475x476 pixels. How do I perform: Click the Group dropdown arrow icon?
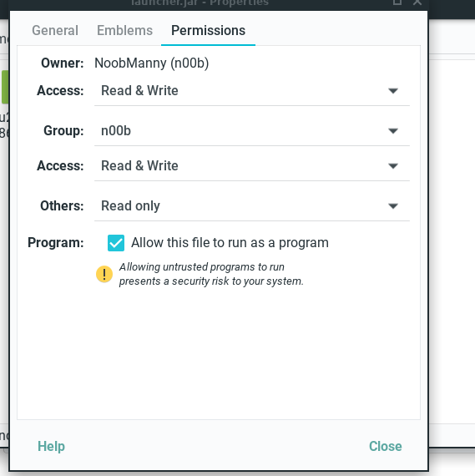[393, 131]
